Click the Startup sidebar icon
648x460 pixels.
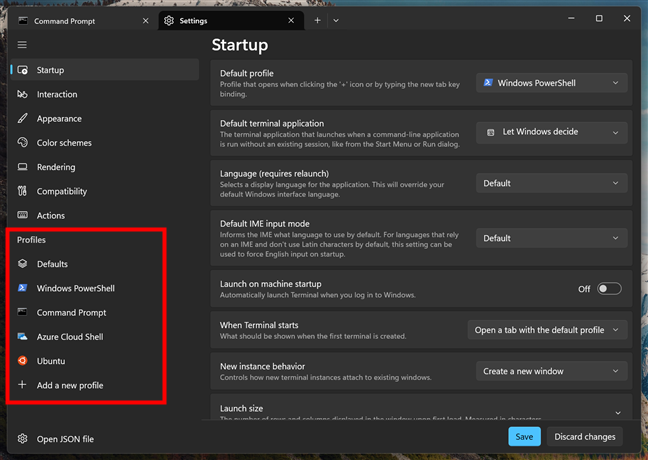click(x=23, y=70)
